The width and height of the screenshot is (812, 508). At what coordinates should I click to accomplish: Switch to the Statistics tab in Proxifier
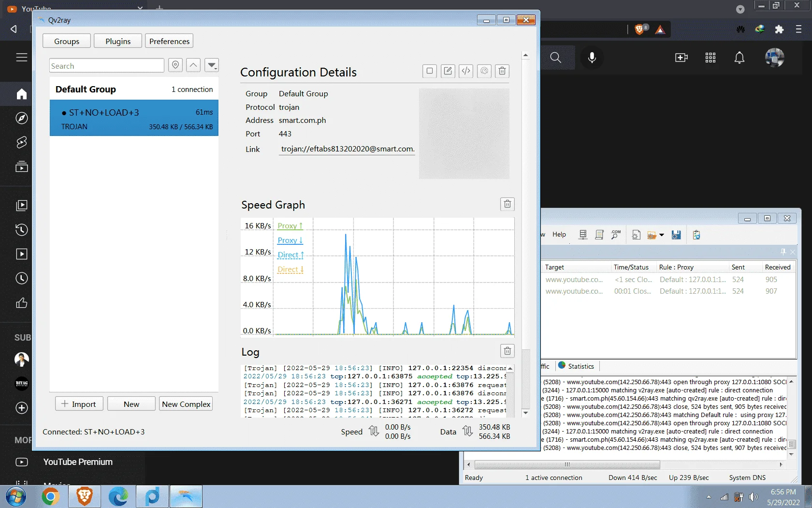click(x=576, y=366)
